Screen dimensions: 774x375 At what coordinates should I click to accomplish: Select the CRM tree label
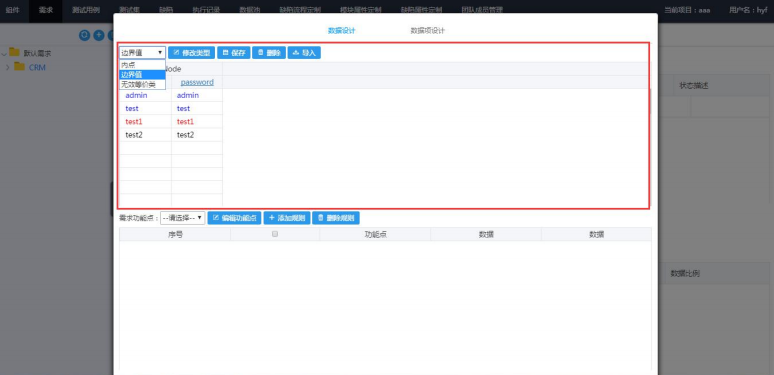point(37,68)
